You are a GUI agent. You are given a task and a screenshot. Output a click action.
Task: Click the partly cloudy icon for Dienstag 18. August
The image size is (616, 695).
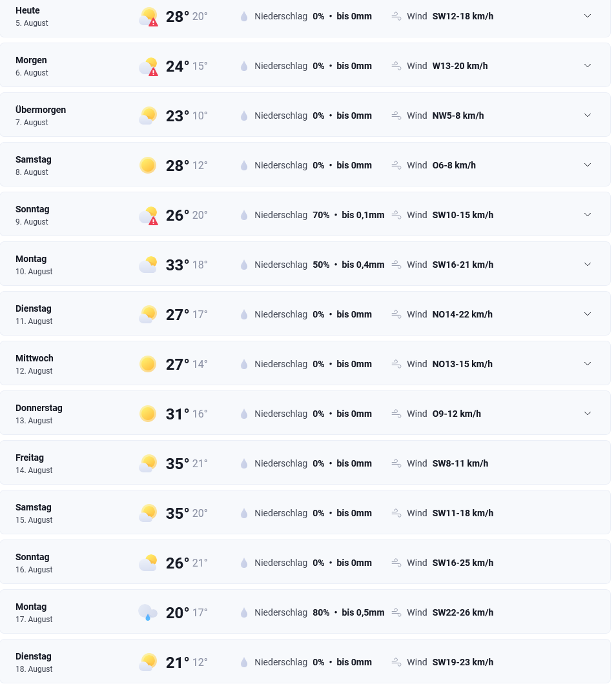[148, 662]
